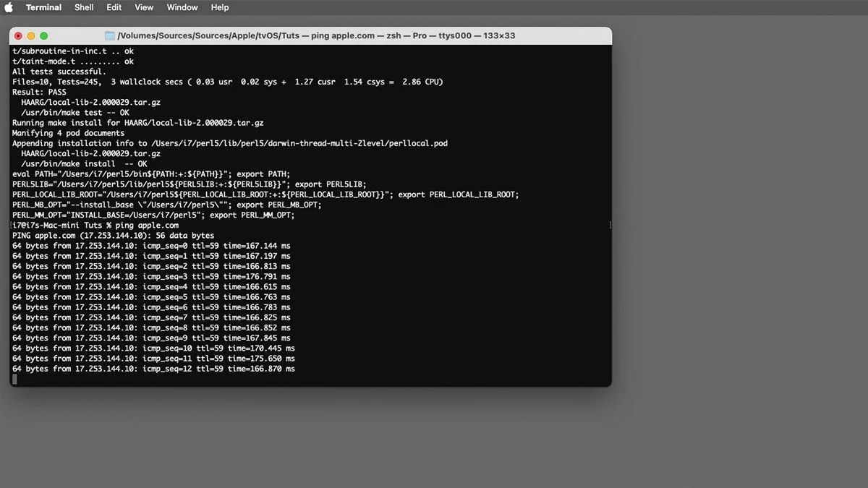Click 'PING apple.com (17.253.144.10)' header line
Viewport: 868px width, 488px height.
114,235
